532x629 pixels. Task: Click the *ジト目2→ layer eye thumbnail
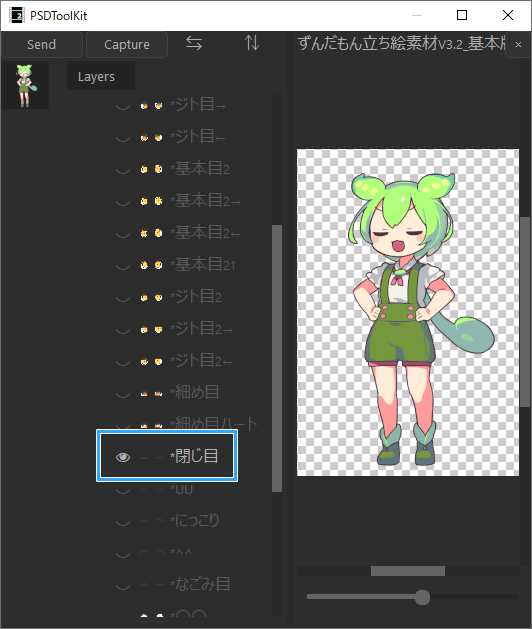[x=151, y=329]
